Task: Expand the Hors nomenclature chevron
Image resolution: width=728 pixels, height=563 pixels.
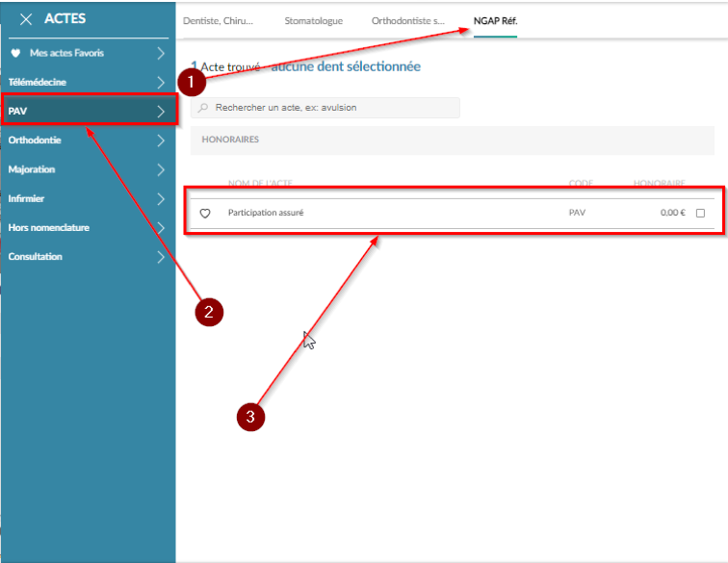Action: pyautogui.click(x=161, y=228)
